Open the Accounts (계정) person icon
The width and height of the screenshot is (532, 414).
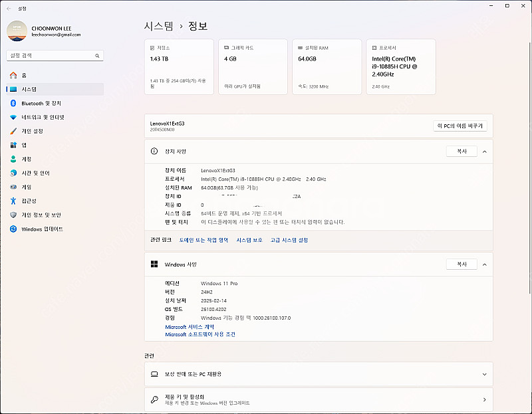pos(13,159)
